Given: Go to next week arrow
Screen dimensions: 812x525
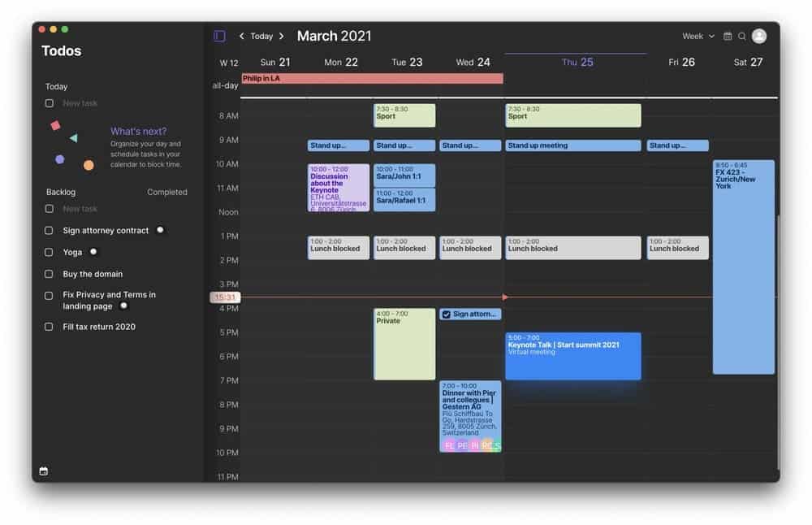Looking at the screenshot, I should coord(281,36).
